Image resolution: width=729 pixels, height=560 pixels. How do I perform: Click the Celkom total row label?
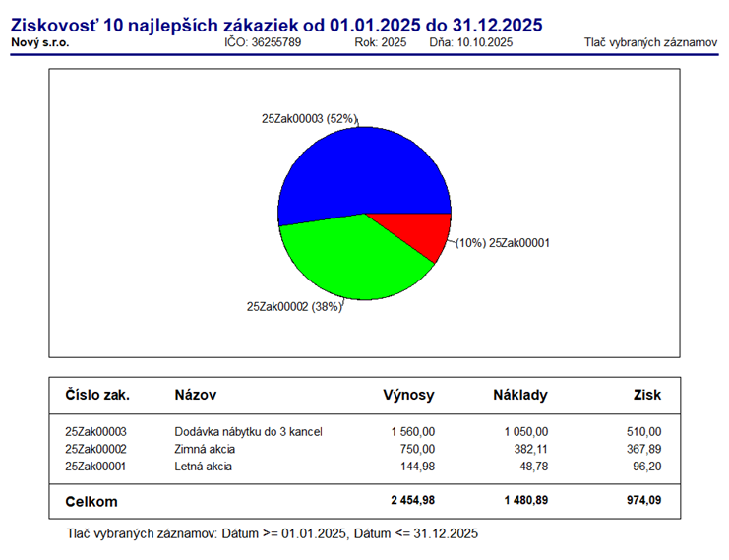[x=91, y=501]
